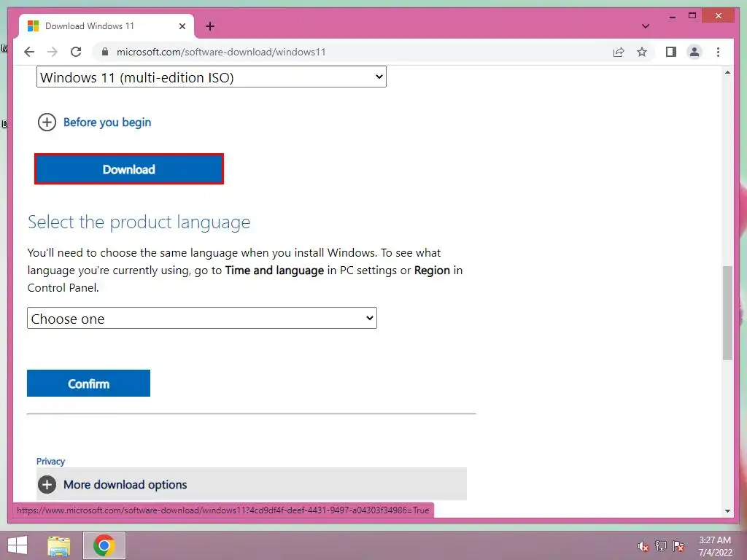Click the Select the product language heading

[x=139, y=222]
